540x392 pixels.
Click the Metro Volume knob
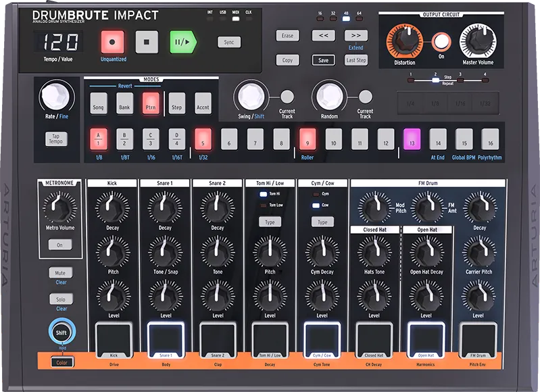click(x=60, y=207)
